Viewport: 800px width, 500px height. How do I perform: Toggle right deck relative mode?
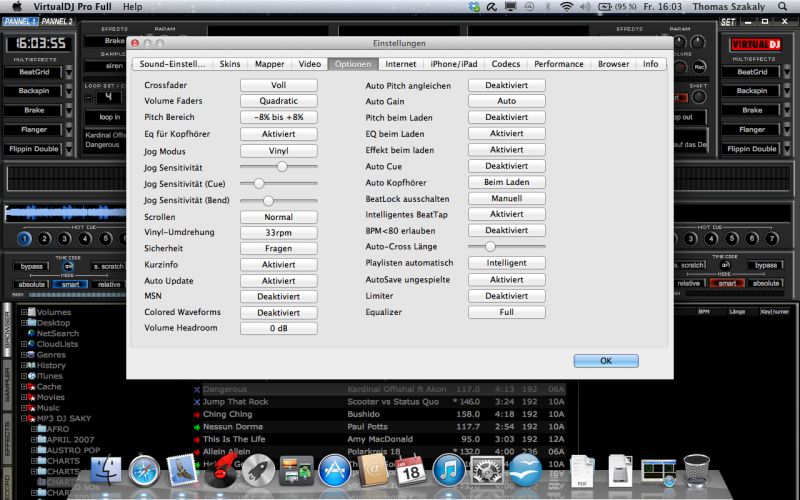pyautogui.click(x=688, y=283)
